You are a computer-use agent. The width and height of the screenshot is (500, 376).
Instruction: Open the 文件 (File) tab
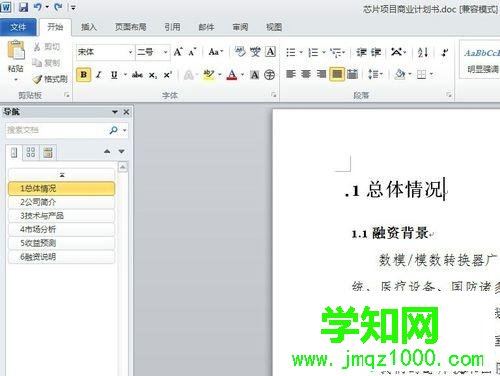(18, 27)
